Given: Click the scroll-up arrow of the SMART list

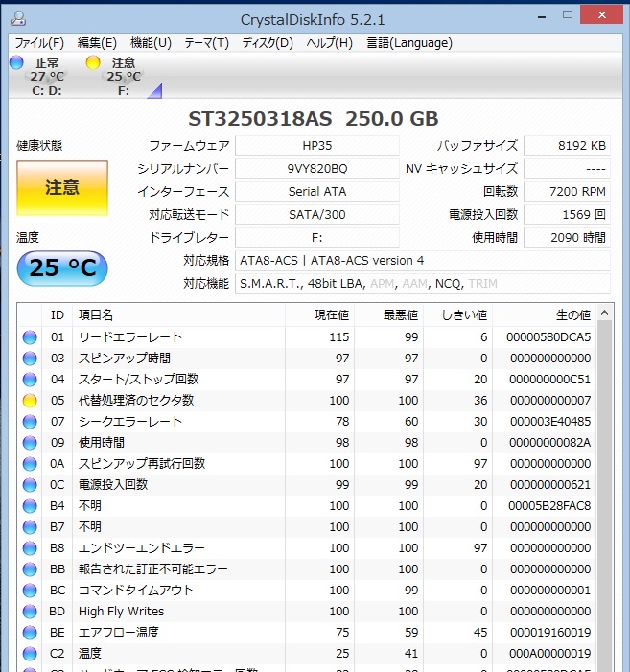Looking at the screenshot, I should pos(605,313).
